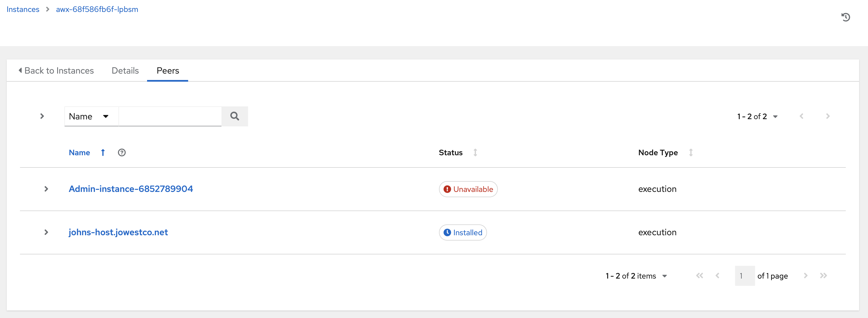This screenshot has height=318, width=868.
Task: Open the Admin-instance-6852789904 link
Action: 131,189
